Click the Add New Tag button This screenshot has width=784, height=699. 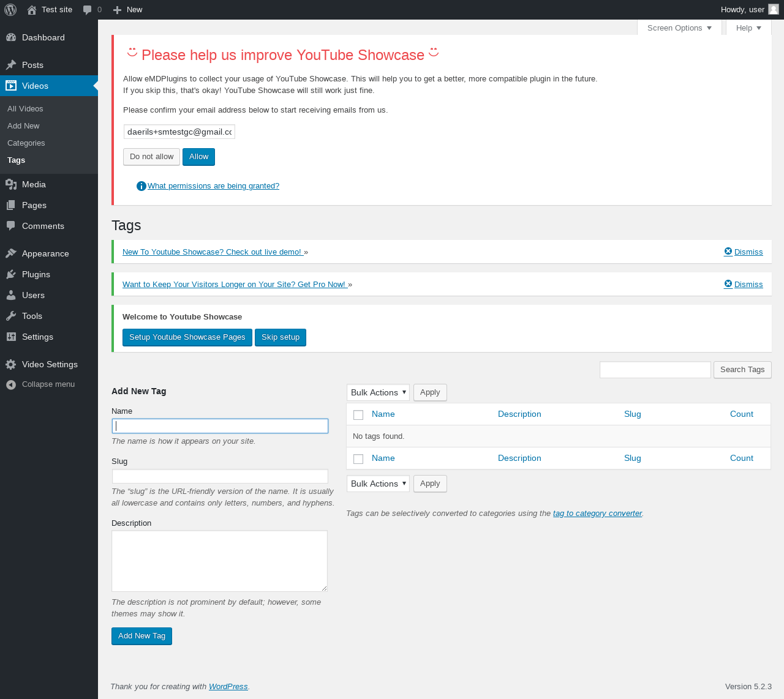141,636
